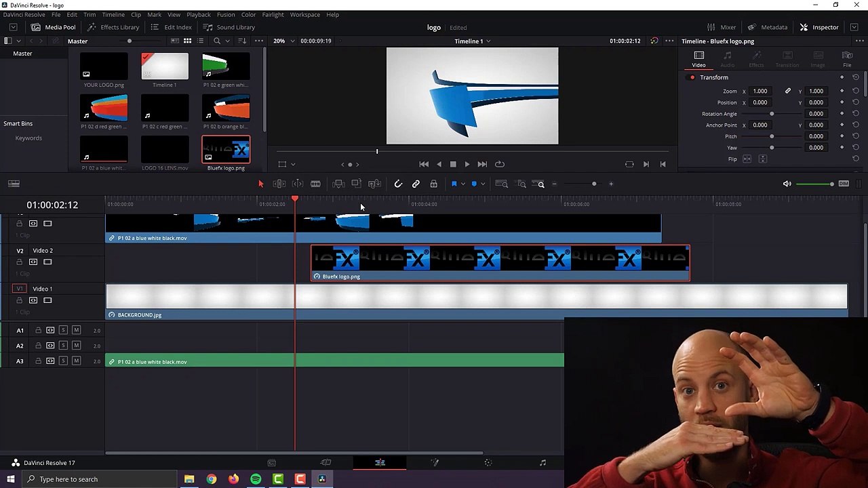Open the Workspace menu
This screenshot has height=488, width=868.
coord(305,14)
